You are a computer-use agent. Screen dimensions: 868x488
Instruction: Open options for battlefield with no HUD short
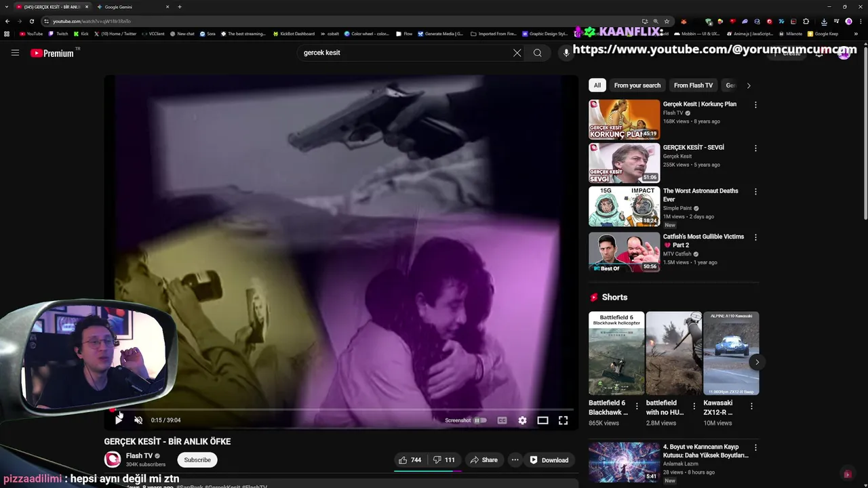[694, 407]
